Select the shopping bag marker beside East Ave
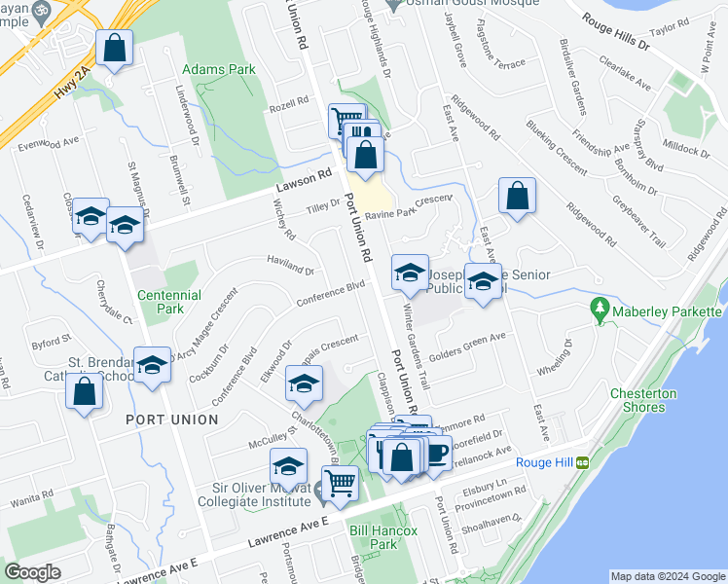 [x=517, y=196]
